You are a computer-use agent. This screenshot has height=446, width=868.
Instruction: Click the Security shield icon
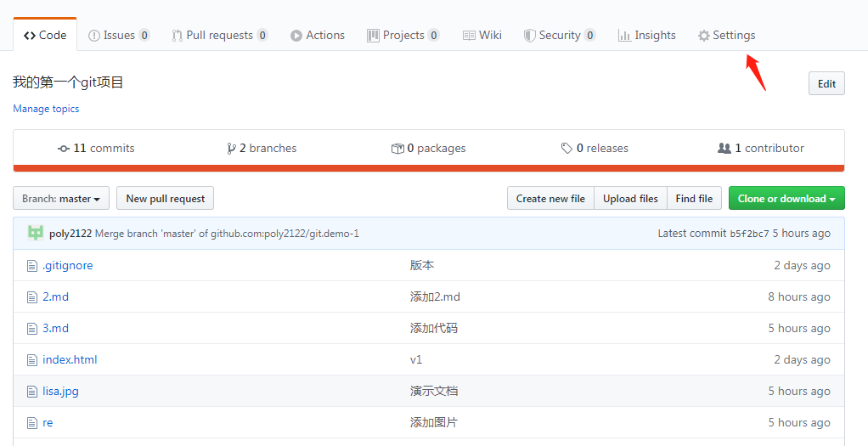(x=530, y=36)
